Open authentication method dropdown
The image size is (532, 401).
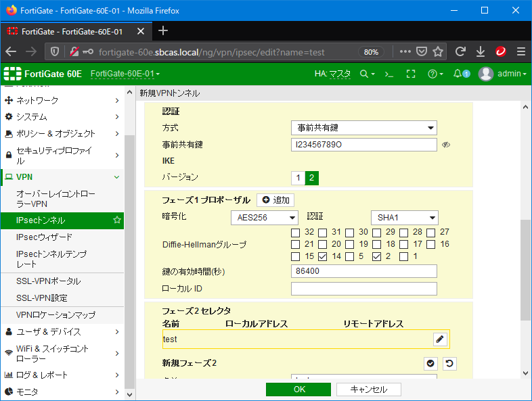364,128
